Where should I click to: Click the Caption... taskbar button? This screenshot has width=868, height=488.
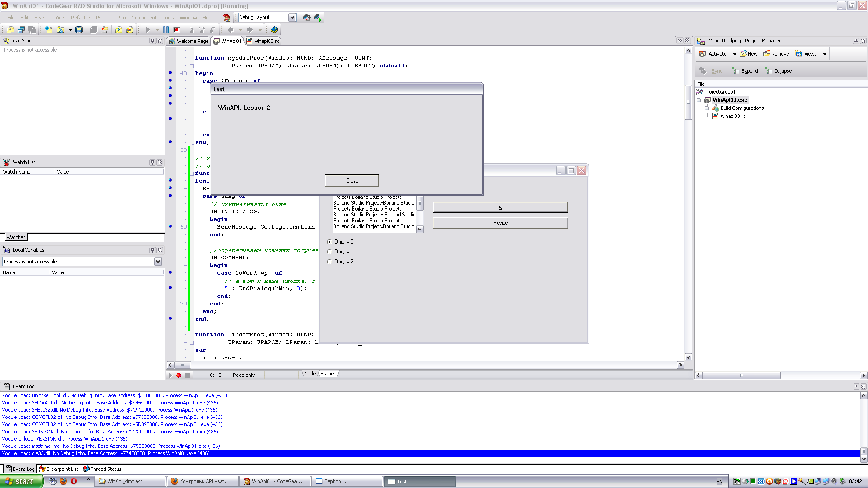(x=347, y=481)
